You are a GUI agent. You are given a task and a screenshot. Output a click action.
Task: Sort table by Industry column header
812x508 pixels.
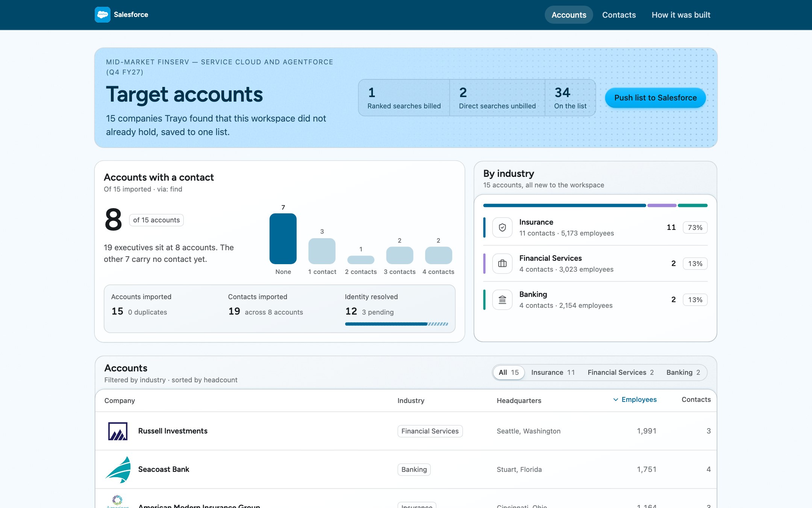click(x=411, y=401)
